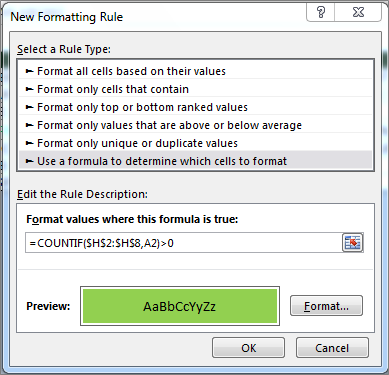Pick 'Format only values that are above or below average'
Image resolution: width=389 pixels, height=375 pixels.
(195, 125)
